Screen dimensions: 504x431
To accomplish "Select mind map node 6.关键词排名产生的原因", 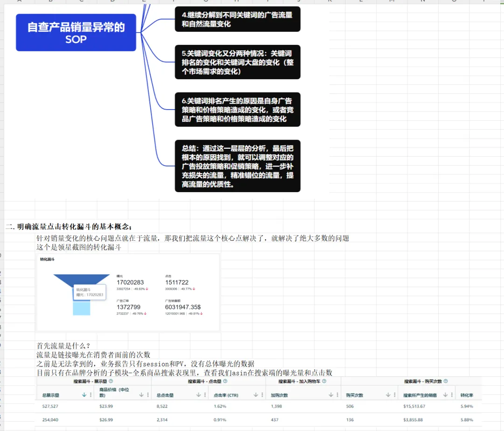I will tap(238, 110).
